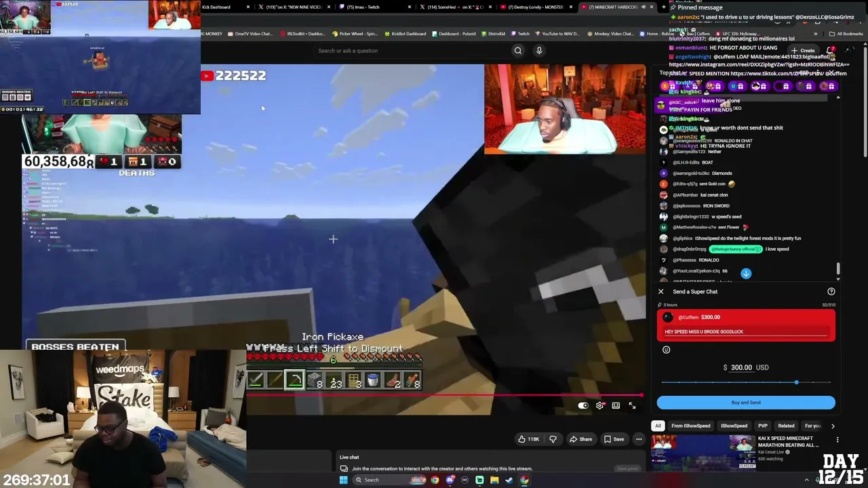This screenshot has height=488, width=868.
Task: Toggle the autoplay switch in the player
Action: point(583,405)
